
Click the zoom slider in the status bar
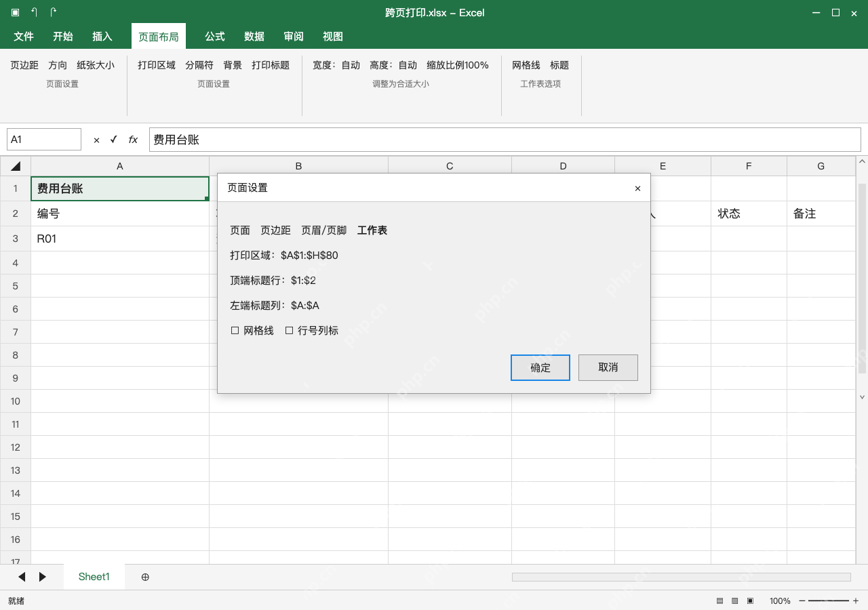tap(829, 601)
